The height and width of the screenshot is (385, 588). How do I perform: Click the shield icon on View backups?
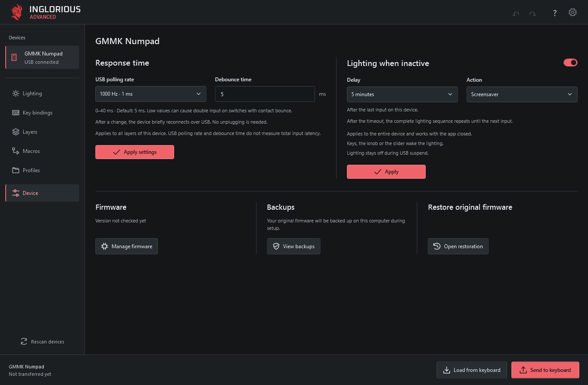tap(276, 246)
